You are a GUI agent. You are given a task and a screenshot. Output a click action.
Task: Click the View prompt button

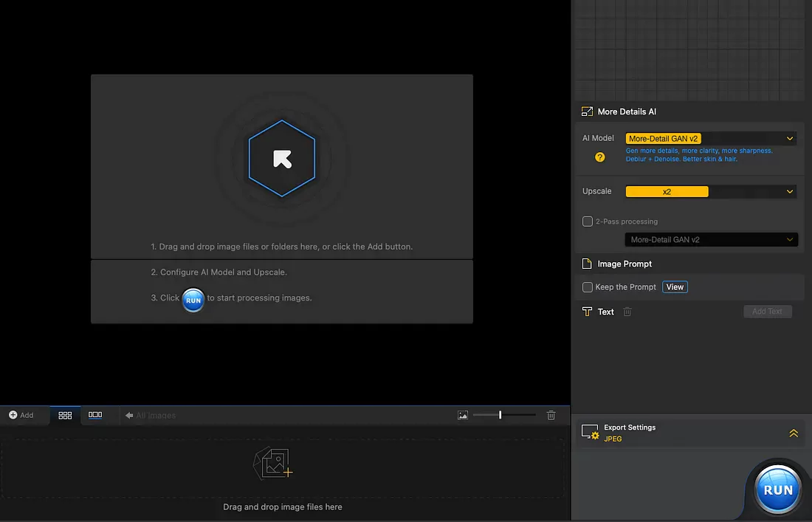click(x=675, y=286)
